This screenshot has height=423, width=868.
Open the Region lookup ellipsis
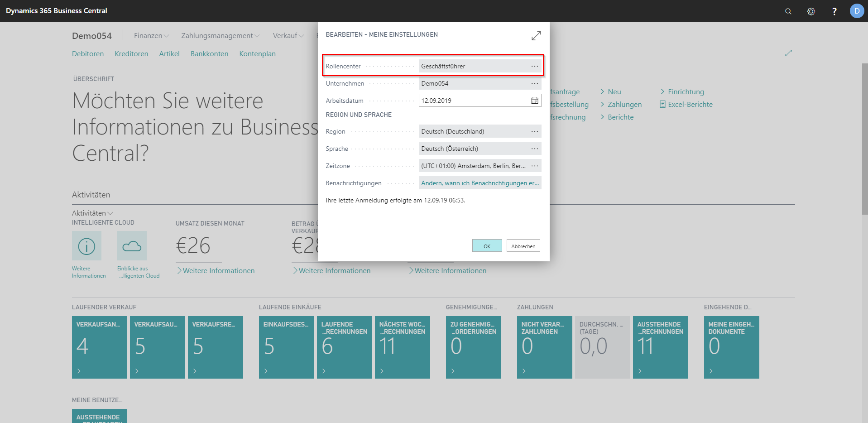pos(535,131)
